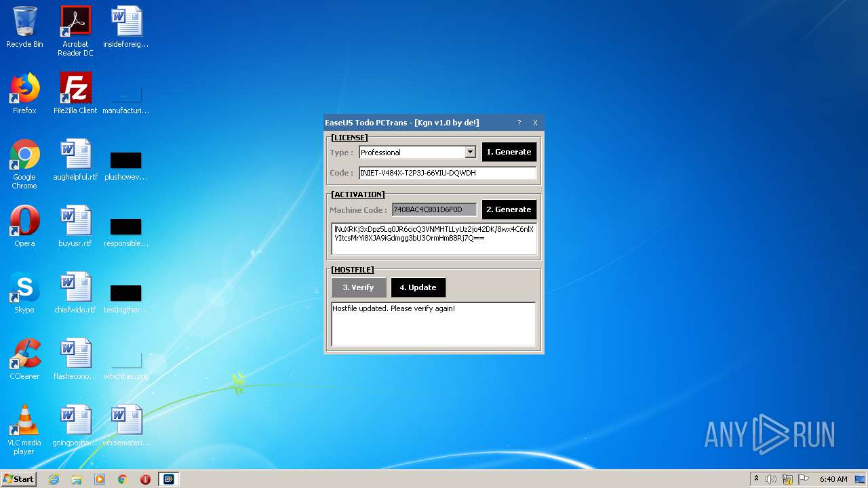Switch to the keygen taskbar button
This screenshot has width=868, height=488.
pos(168,479)
